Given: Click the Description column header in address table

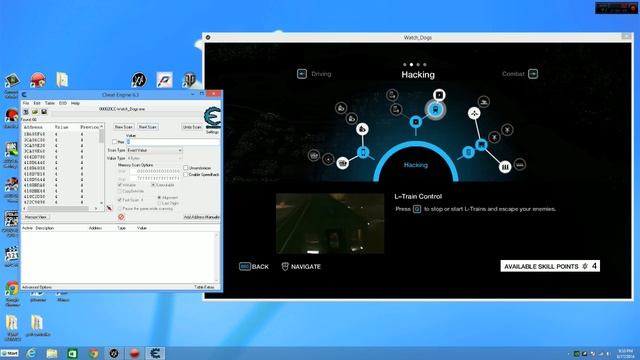Looking at the screenshot, I should [44, 228].
